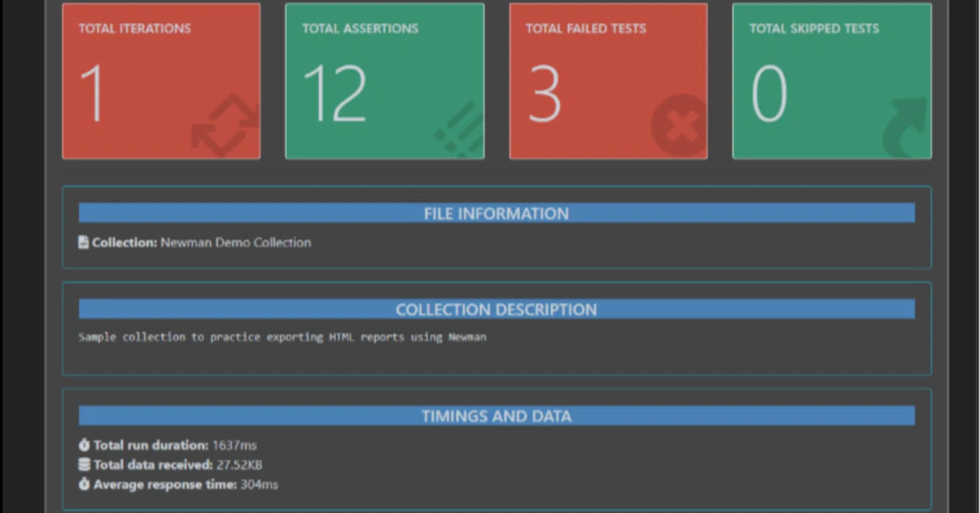The width and height of the screenshot is (980, 513).
Task: Click the Total data received: label
Action: 153,465
